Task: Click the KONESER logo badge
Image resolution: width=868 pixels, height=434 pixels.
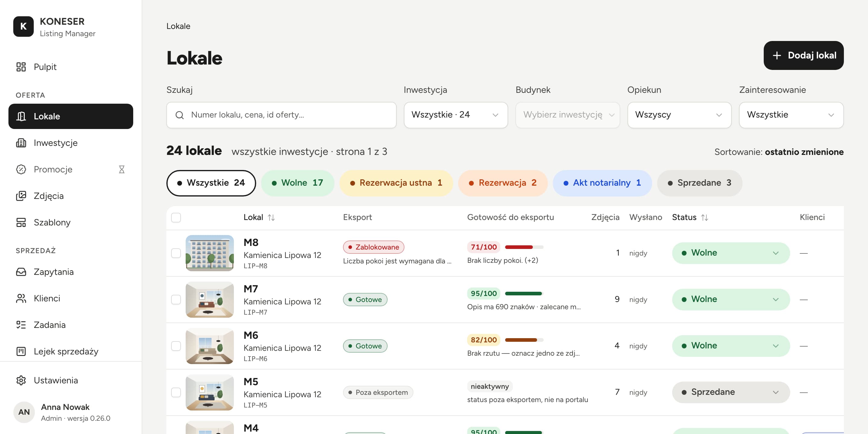Action: pyautogui.click(x=23, y=26)
